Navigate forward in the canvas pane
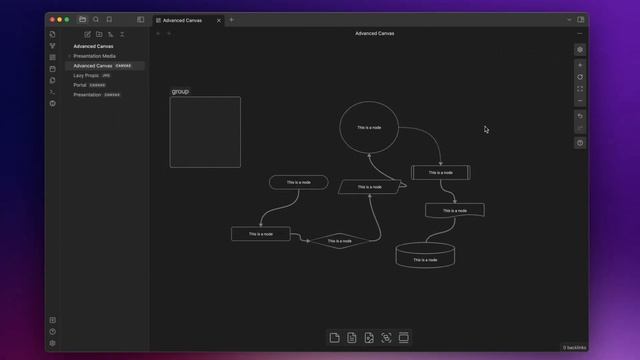 coord(169,33)
